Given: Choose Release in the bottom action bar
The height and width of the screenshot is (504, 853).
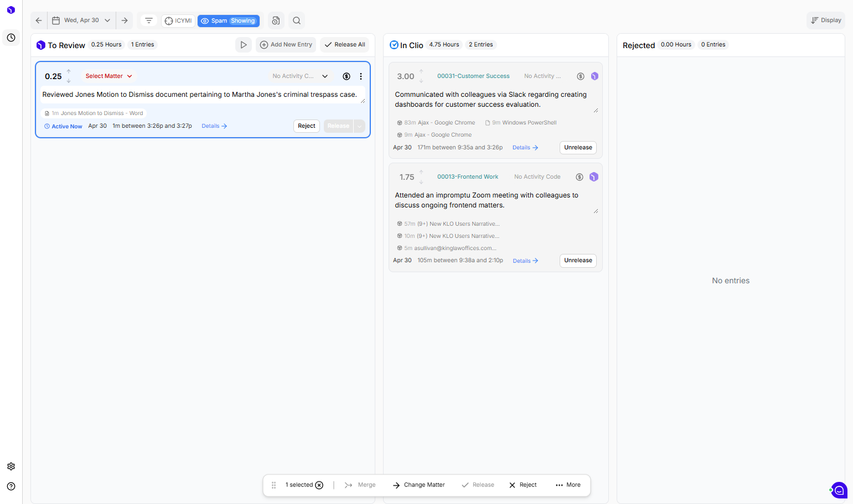Looking at the screenshot, I should coord(478,485).
